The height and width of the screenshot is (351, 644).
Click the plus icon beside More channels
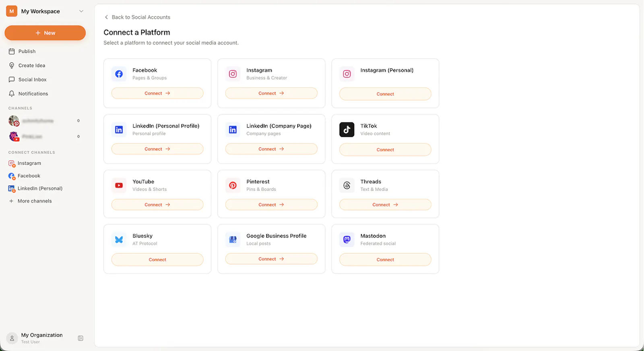[11, 201]
